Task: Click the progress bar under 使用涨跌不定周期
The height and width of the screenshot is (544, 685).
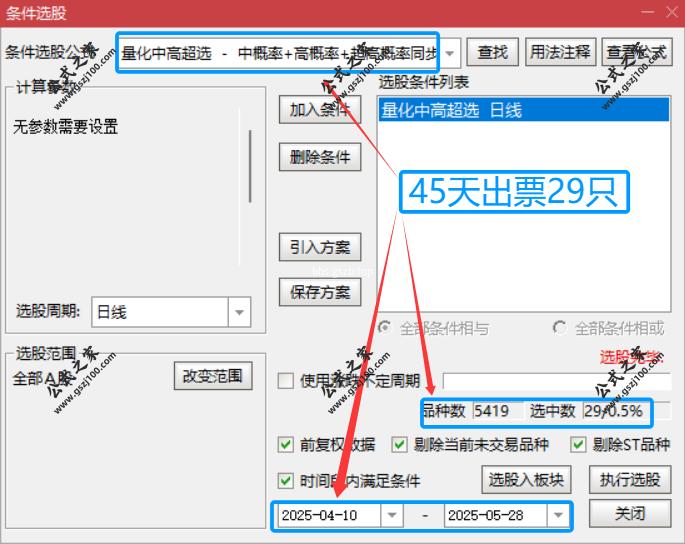Action: coord(557,381)
